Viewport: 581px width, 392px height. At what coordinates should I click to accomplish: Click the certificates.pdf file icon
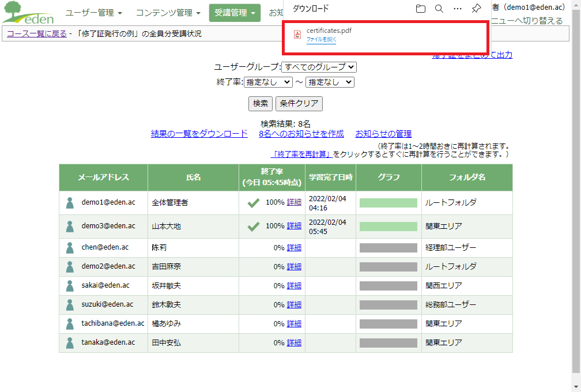[297, 35]
